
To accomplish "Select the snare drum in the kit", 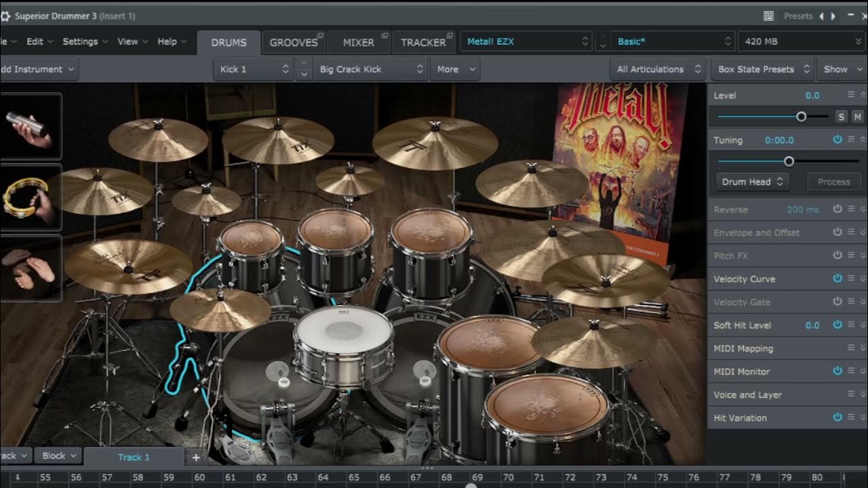I will (x=344, y=346).
